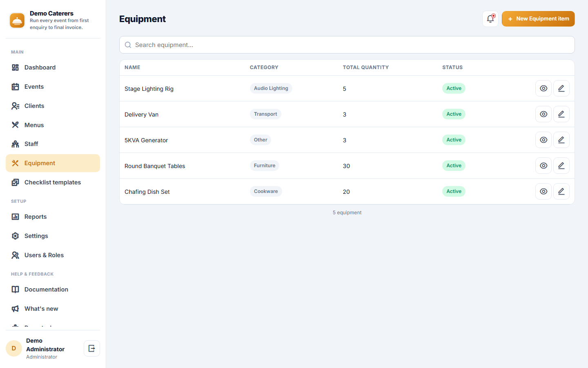Edit the Round Banquet Tables entry
This screenshot has height=368, width=588.
click(x=561, y=166)
